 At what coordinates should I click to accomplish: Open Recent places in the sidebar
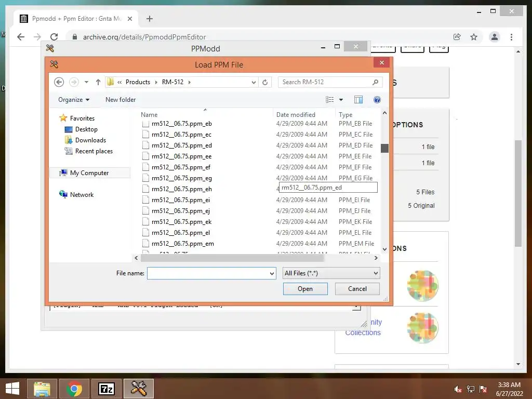94,151
